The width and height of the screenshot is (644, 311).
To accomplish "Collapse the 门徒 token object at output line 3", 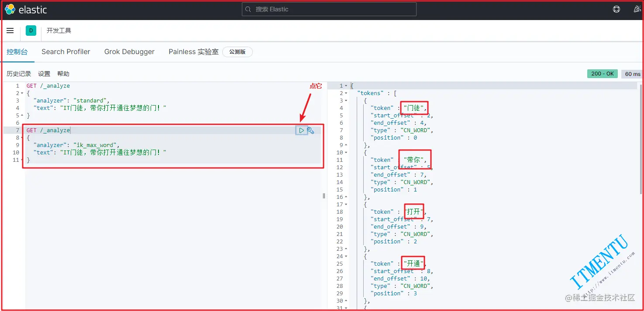I will click(x=346, y=101).
